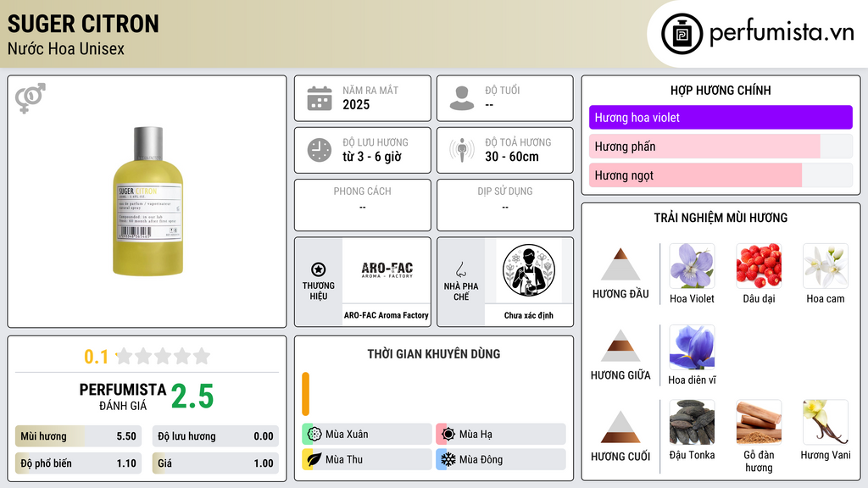Click the star badge icon above Thương hiệu
The image size is (868, 488).
[x=319, y=269]
